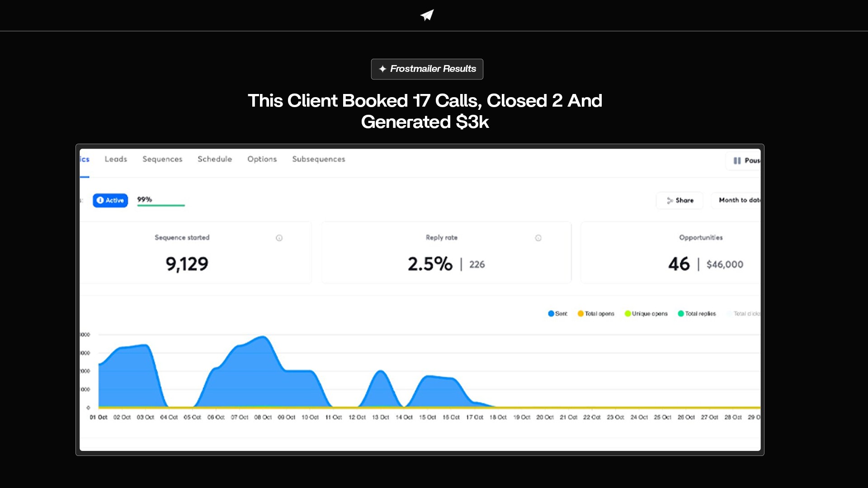Click the Sequence started info icon

[x=279, y=238]
